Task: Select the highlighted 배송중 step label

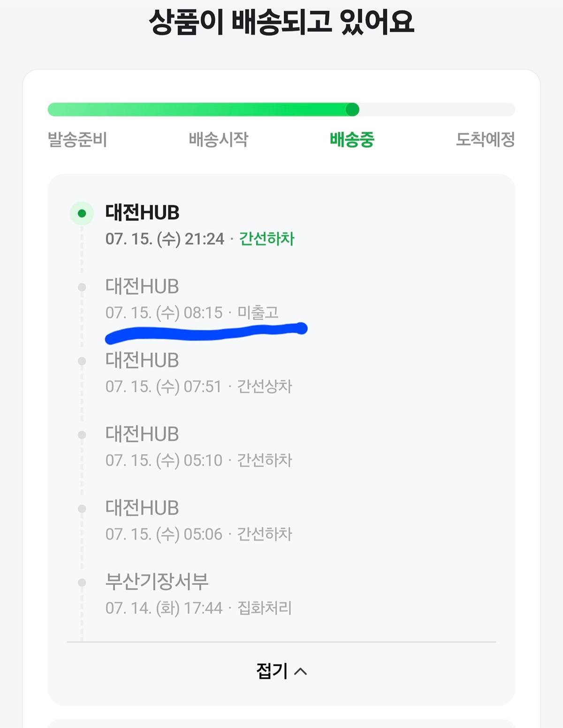Action: click(x=352, y=140)
